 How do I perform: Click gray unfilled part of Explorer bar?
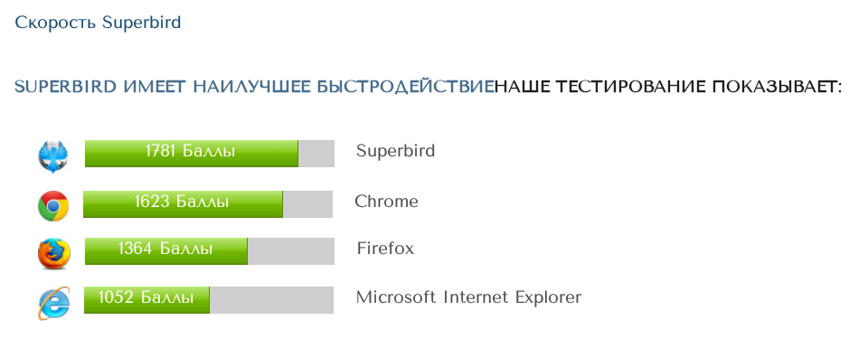(x=271, y=299)
